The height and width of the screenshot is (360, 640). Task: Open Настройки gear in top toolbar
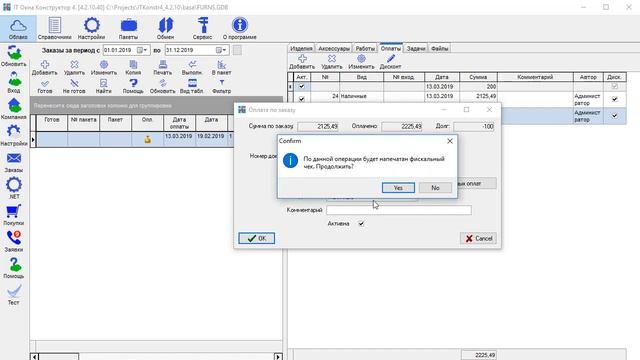click(91, 29)
